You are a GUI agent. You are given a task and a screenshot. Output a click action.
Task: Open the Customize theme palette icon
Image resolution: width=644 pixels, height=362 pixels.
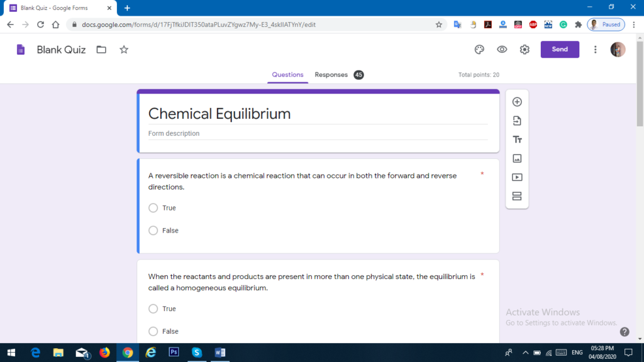click(x=479, y=49)
